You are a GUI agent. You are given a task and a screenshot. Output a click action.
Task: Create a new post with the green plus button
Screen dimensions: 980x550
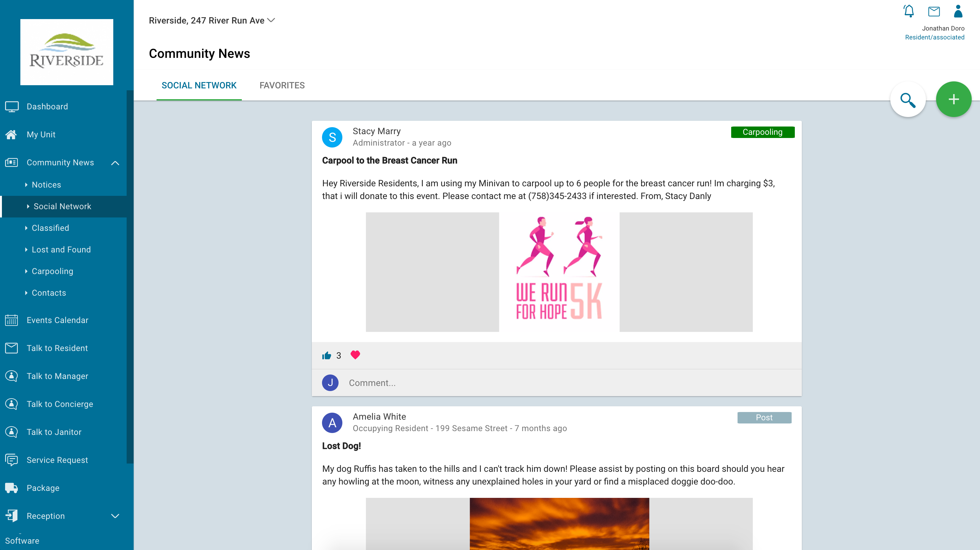click(953, 100)
